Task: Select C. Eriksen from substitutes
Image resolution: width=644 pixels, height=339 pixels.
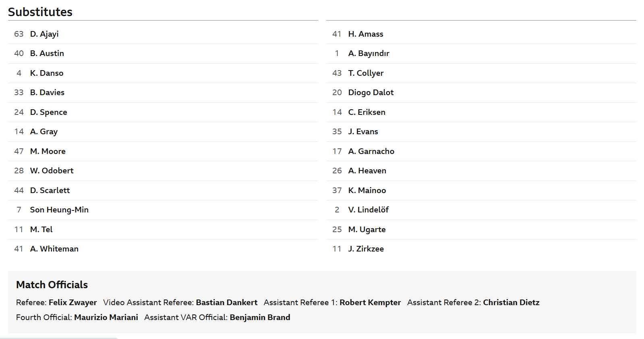Action: tap(367, 112)
